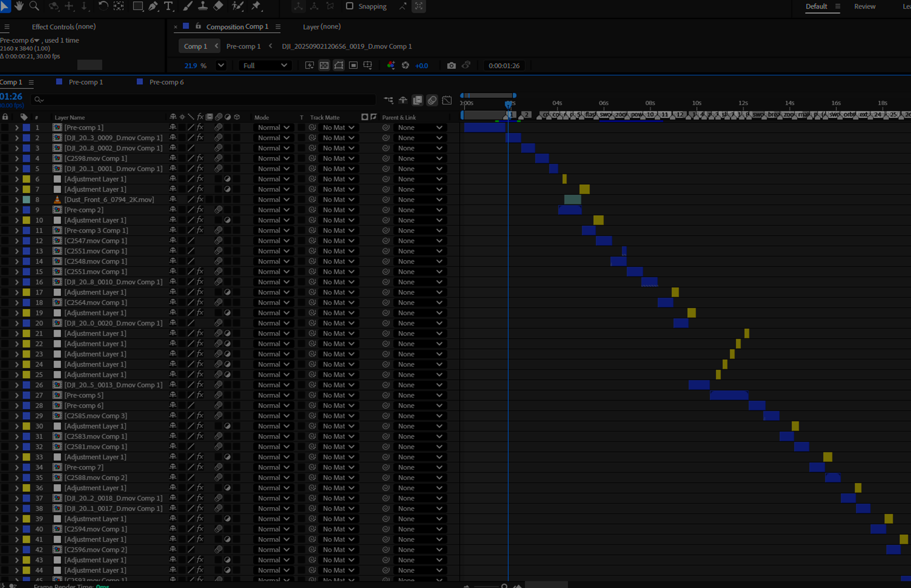Viewport: 911px width, 588px height.
Task: Select the Pen tool
Action: pyautogui.click(x=153, y=6)
